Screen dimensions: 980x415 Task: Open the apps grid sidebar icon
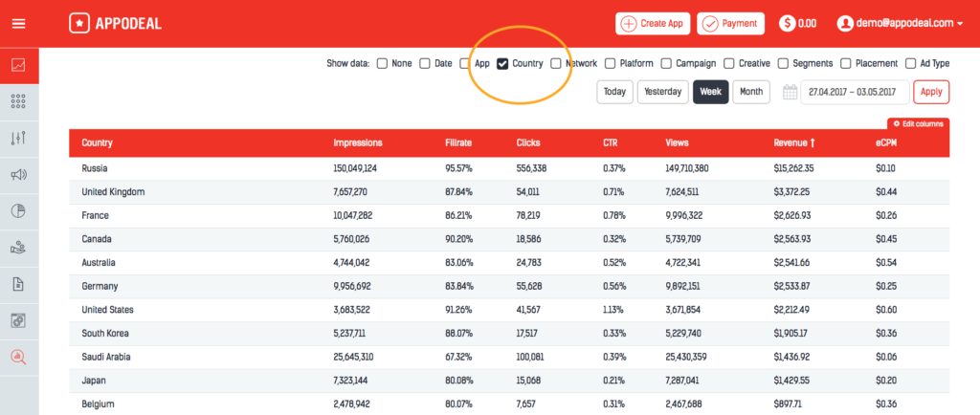(18, 101)
